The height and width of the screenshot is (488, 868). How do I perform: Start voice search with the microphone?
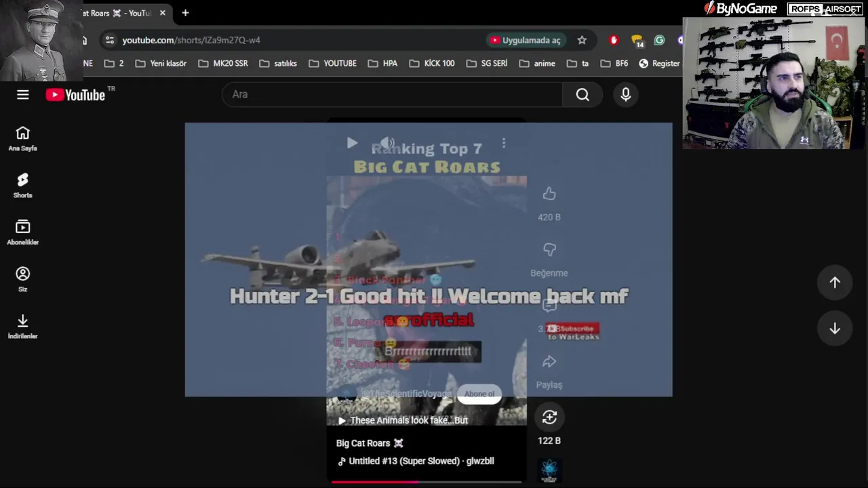coord(626,95)
